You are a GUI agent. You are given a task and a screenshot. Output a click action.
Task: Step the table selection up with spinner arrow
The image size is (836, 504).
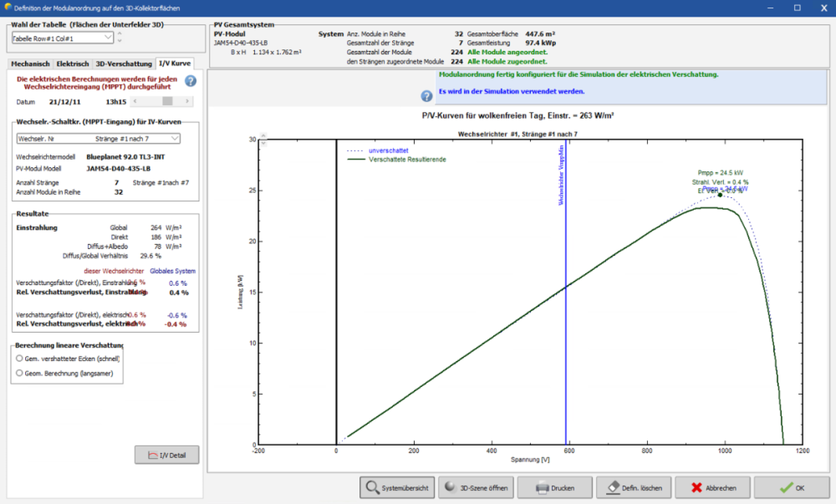coord(120,34)
